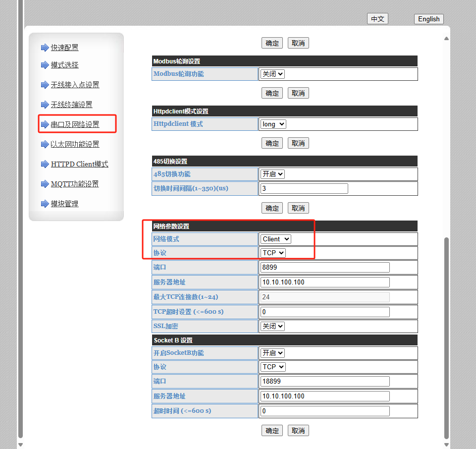Click arrow icon beside 以太网功能设置
This screenshot has width=476, height=449.
click(45, 144)
